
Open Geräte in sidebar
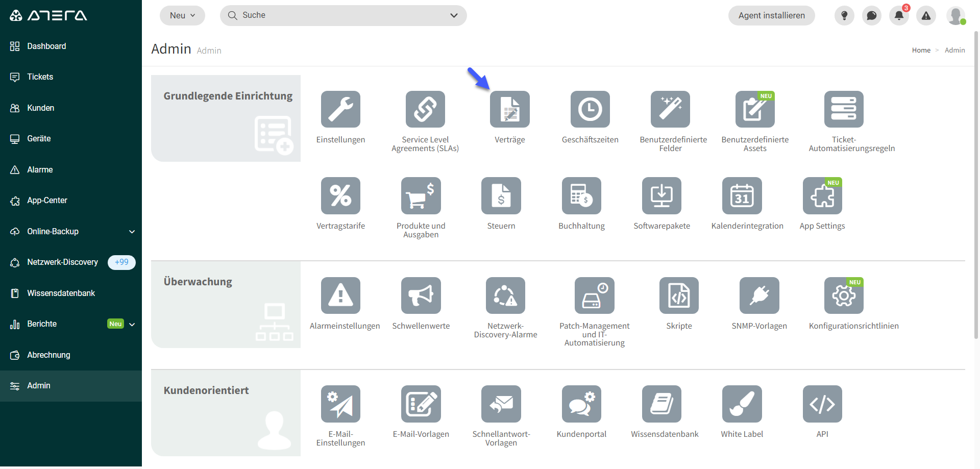point(71,139)
